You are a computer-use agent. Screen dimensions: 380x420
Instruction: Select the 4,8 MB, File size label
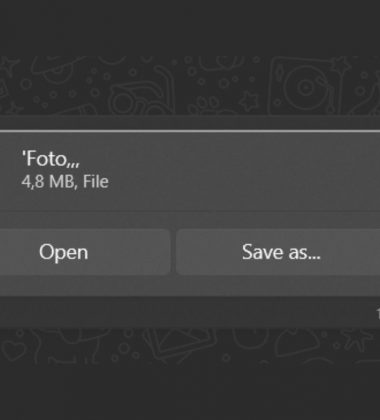pos(65,182)
